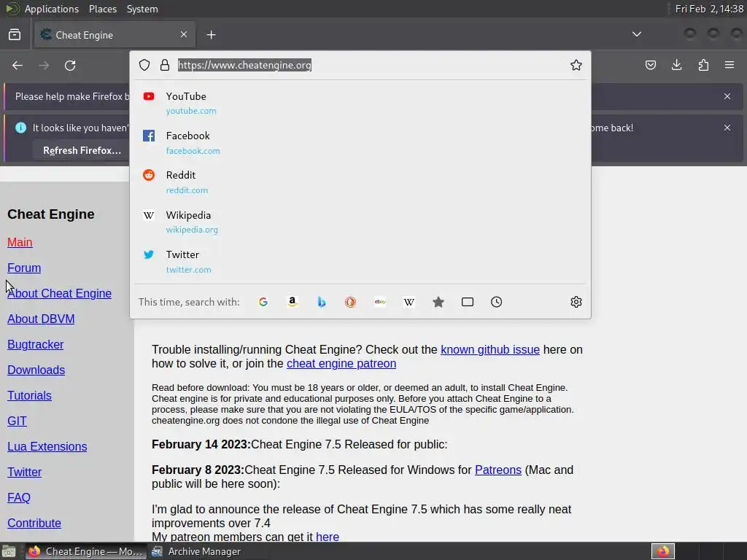The image size is (747, 560).
Task: Select the YouTube suggestion
Action: [x=360, y=104]
